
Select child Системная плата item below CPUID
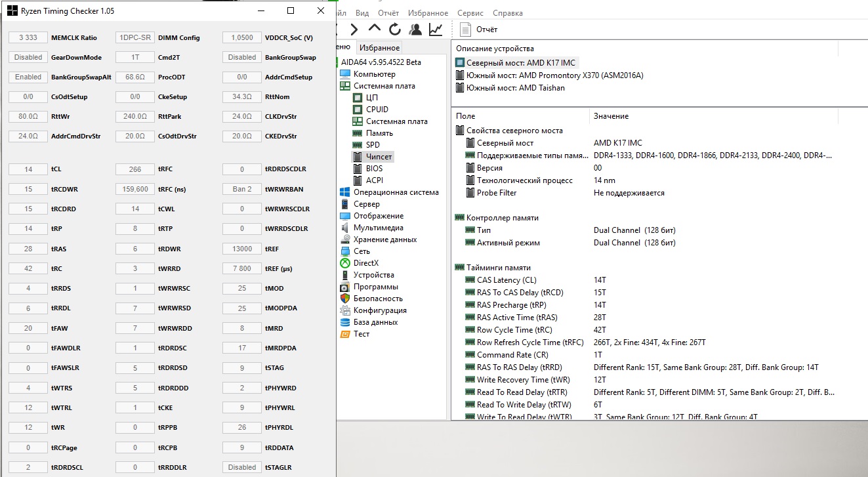[x=397, y=121]
